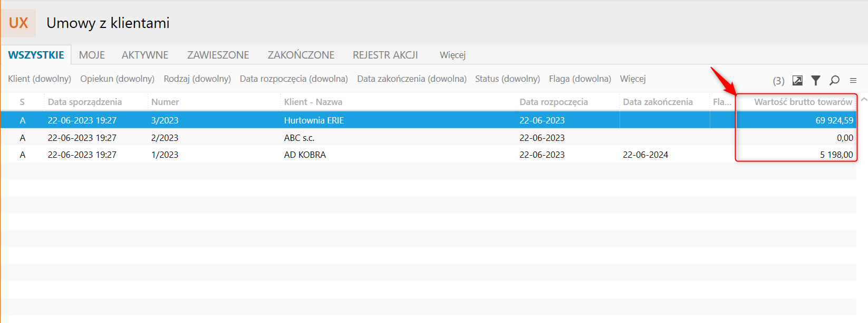Click the orange UX module icon
The image size is (868, 323).
coord(18,23)
